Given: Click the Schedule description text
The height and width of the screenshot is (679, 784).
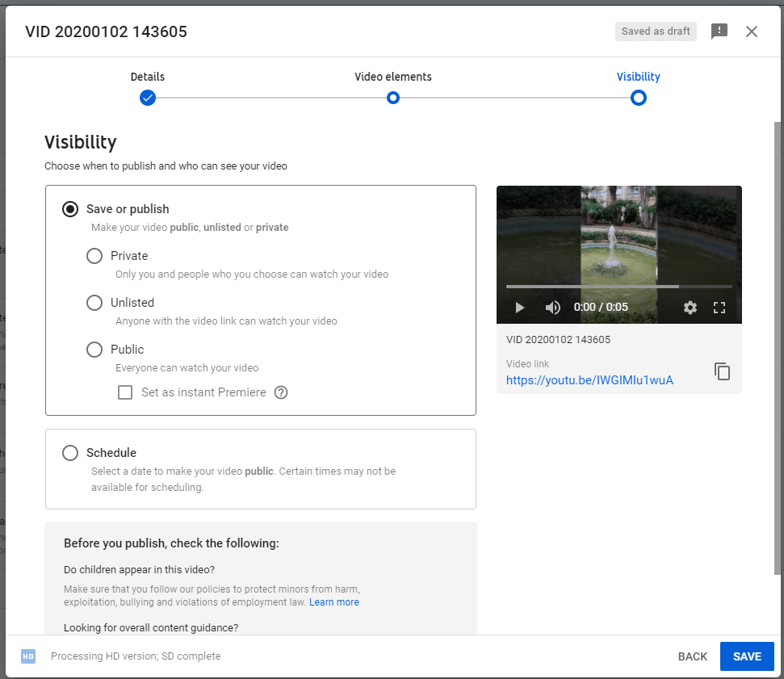Looking at the screenshot, I should tap(244, 479).
